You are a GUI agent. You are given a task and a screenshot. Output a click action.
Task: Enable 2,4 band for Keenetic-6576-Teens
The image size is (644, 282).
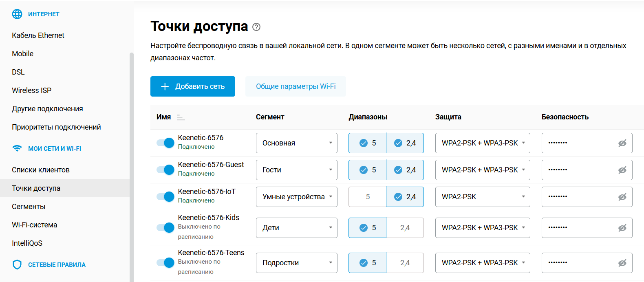click(405, 263)
